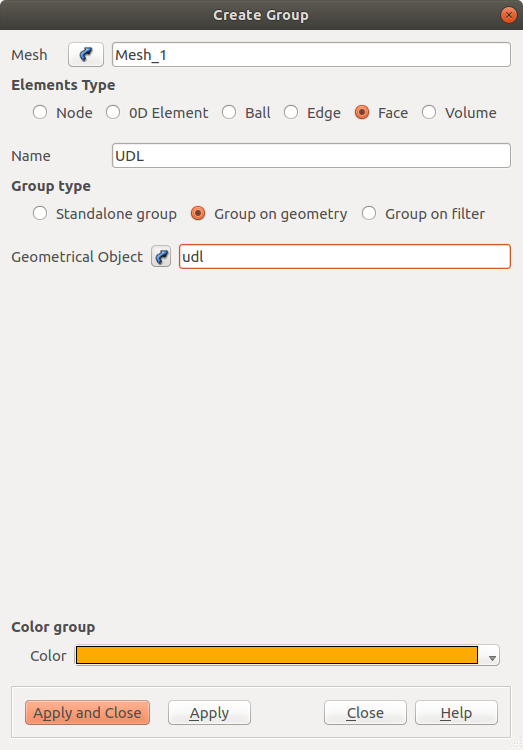Select the Ball element type

tap(229, 112)
